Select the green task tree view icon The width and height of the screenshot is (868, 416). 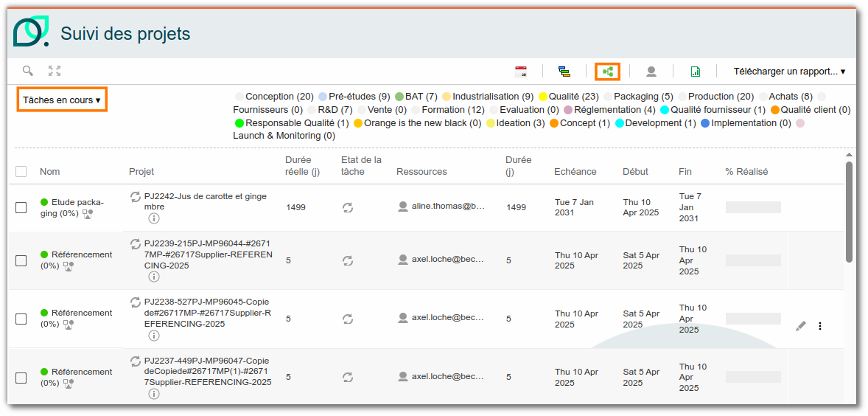[x=608, y=72]
